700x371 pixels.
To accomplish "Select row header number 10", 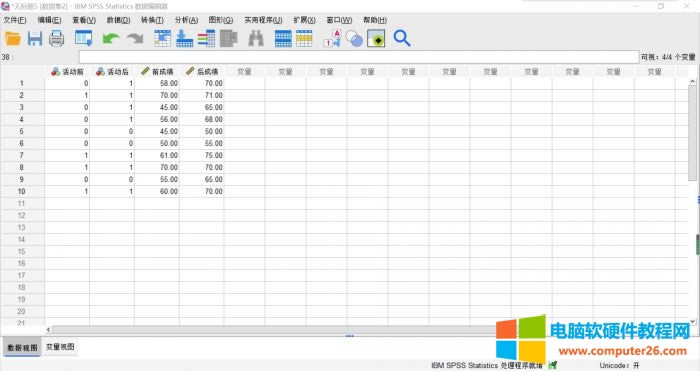I will (x=22, y=191).
